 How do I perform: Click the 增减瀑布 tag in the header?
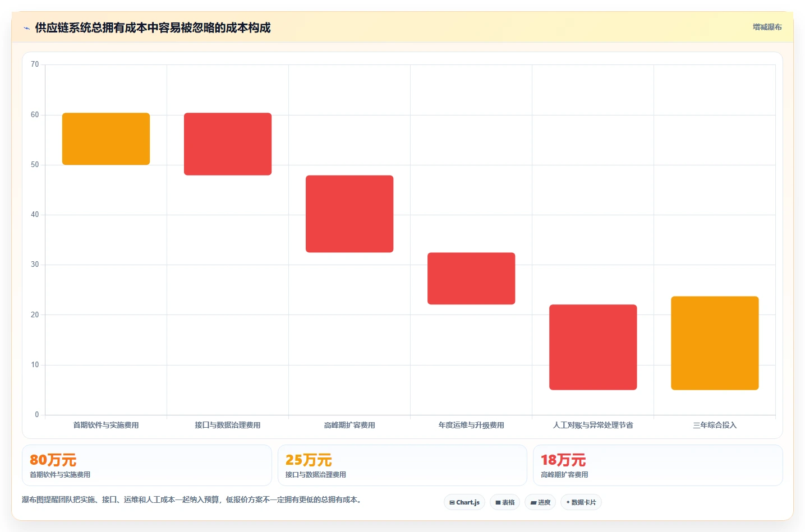point(767,27)
